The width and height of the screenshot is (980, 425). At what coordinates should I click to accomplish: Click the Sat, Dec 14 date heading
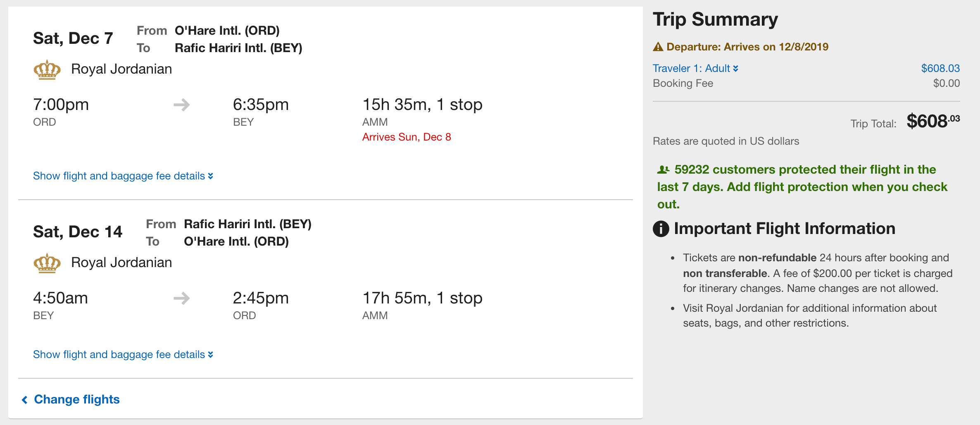pyautogui.click(x=78, y=232)
